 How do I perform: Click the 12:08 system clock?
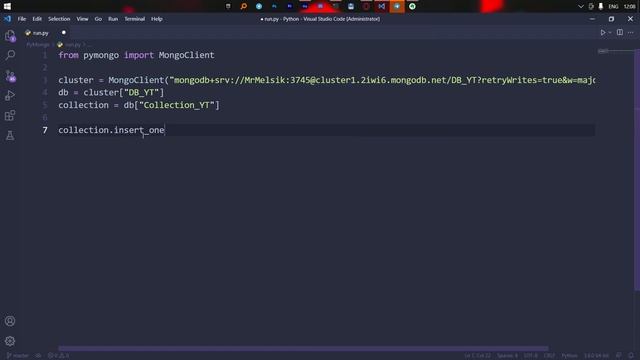pyautogui.click(x=630, y=7)
